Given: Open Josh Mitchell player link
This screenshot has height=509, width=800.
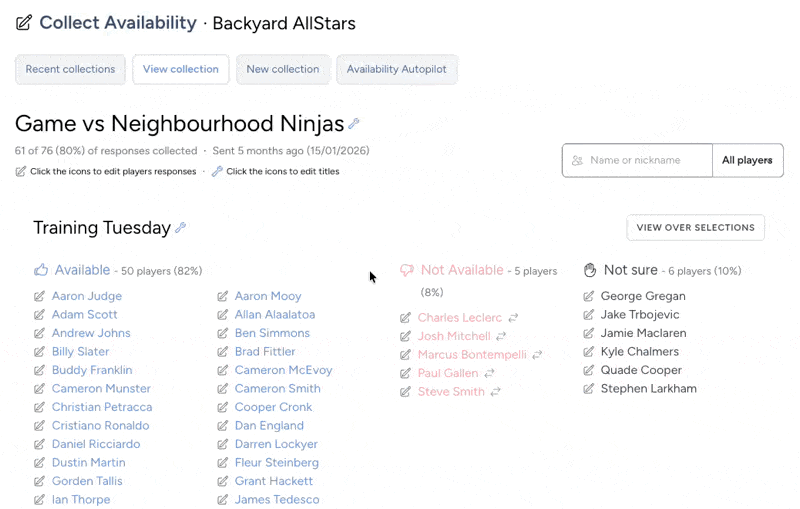Looking at the screenshot, I should click(454, 336).
